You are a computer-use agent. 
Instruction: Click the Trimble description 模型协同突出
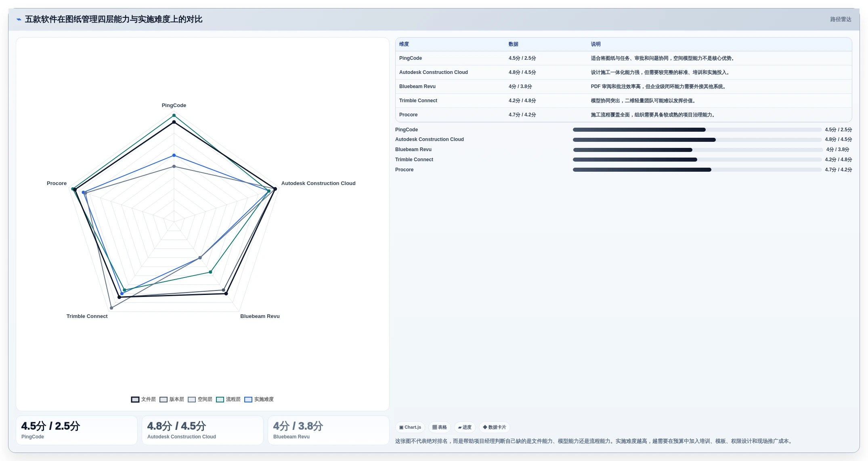point(644,101)
